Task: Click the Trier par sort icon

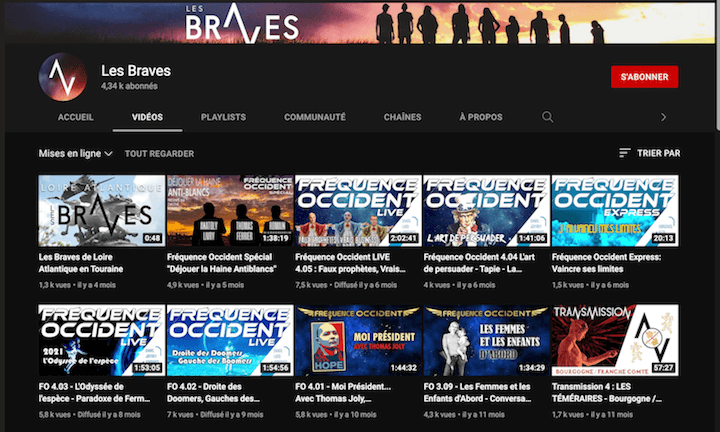Action: click(624, 153)
